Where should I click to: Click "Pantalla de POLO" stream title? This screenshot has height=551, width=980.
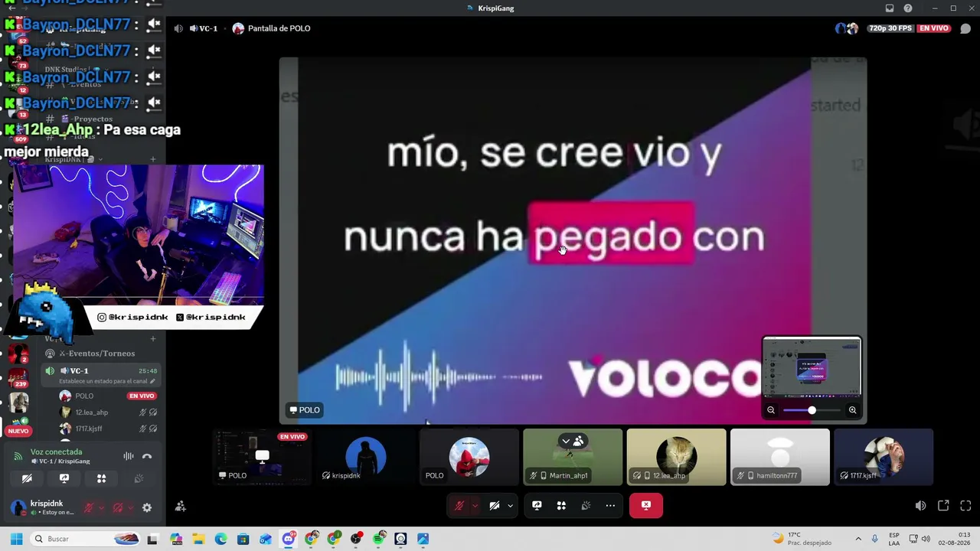point(279,28)
